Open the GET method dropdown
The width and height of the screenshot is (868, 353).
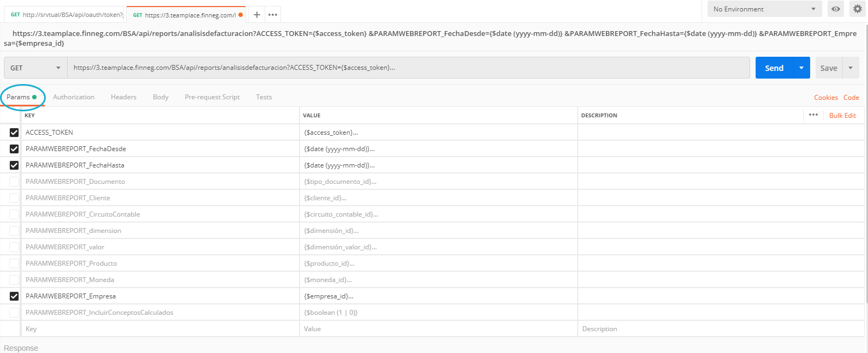[x=35, y=68]
